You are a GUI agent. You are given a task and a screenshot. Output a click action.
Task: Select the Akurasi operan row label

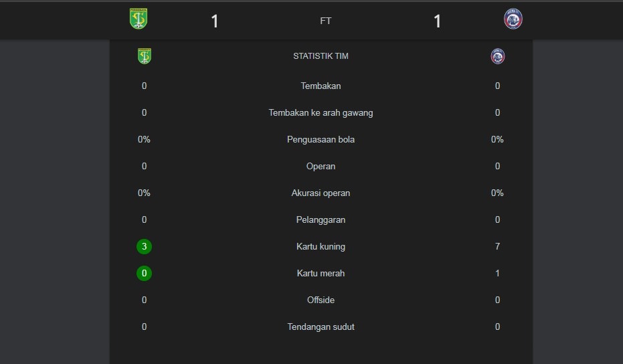click(x=321, y=193)
